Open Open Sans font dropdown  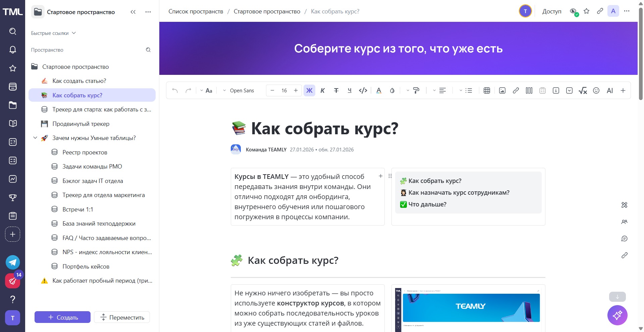tap(239, 90)
